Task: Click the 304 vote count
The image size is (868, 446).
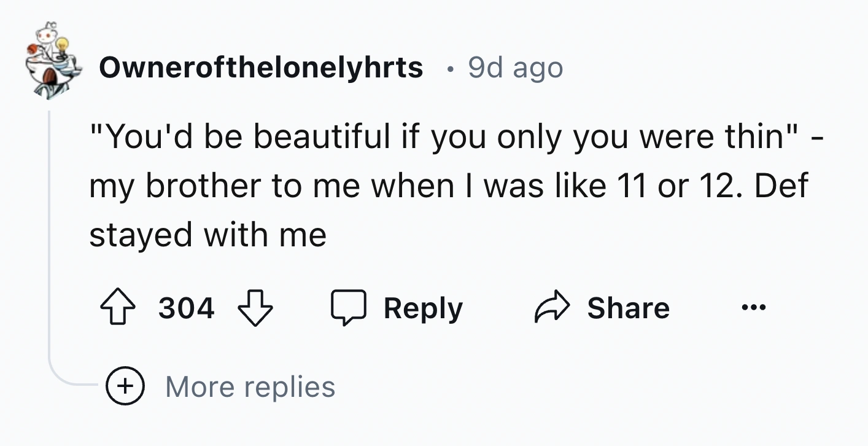Action: [187, 308]
